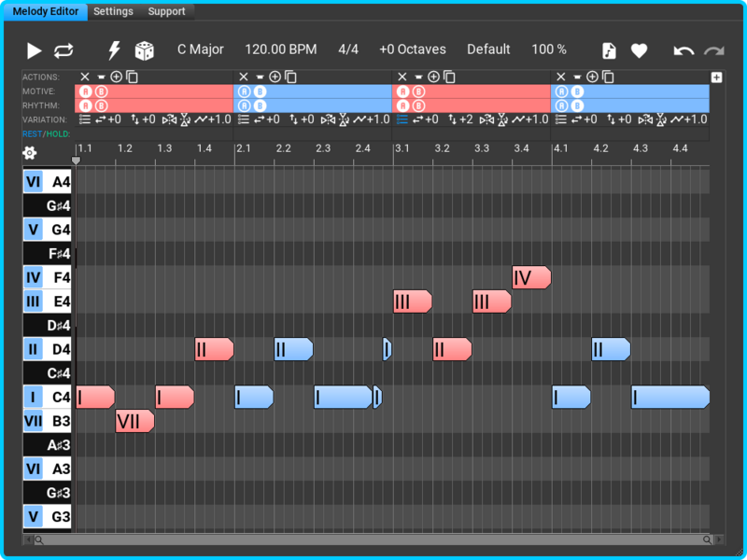The width and height of the screenshot is (747, 560).
Task: Toggle the loop playback icon
Action: tap(63, 50)
